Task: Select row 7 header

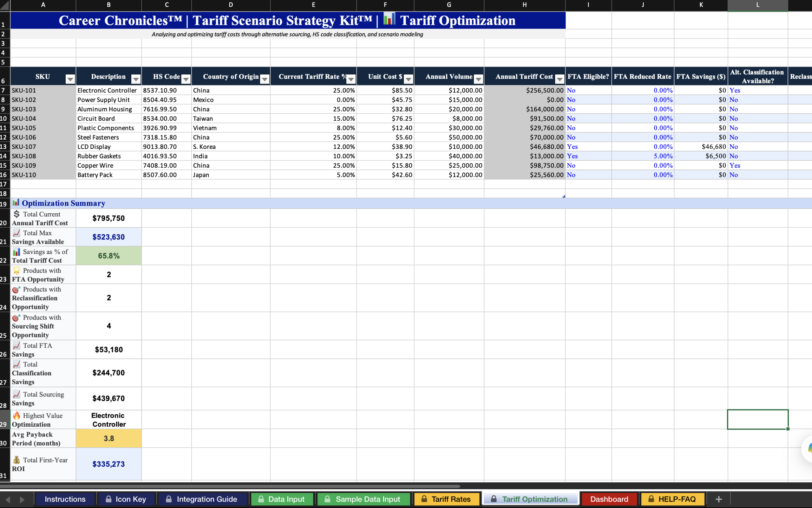Action: pyautogui.click(x=5, y=90)
